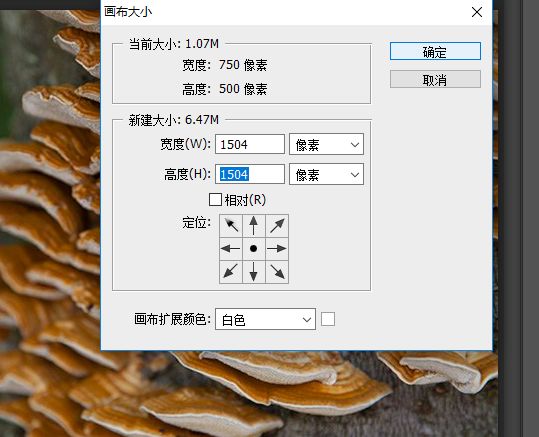The height and width of the screenshot is (437, 539).
Task: Click the 高度(H) input field
Action: [250, 174]
